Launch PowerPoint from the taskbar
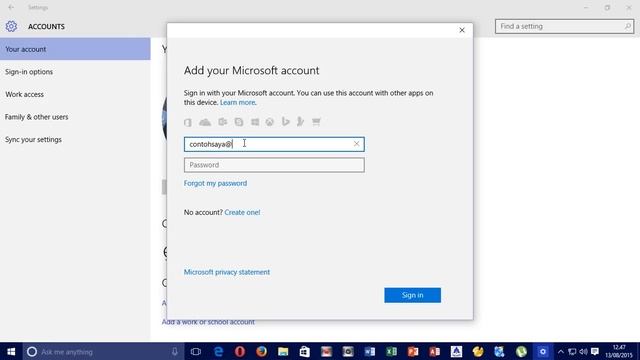The height and width of the screenshot is (360, 640). tap(413, 351)
